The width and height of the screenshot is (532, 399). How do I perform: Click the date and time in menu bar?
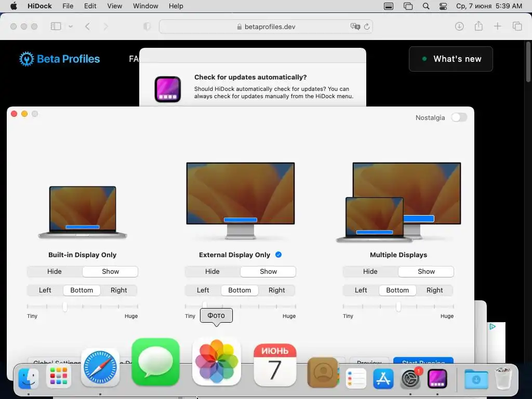pos(489,6)
